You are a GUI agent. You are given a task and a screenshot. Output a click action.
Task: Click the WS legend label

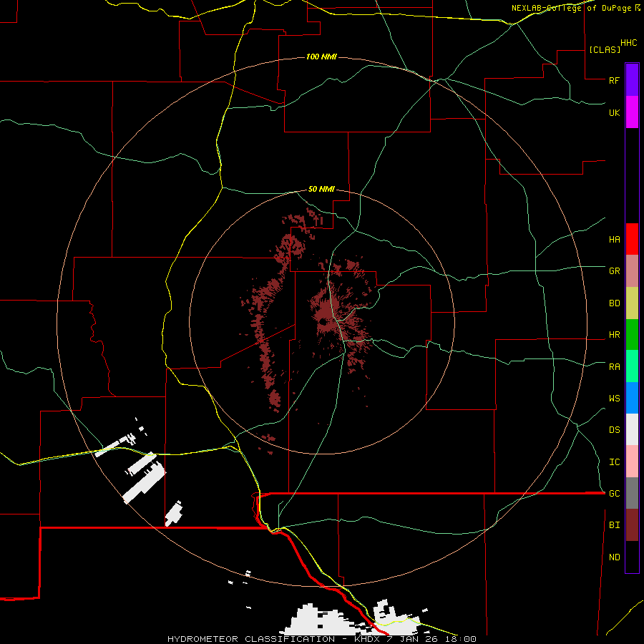(614, 399)
